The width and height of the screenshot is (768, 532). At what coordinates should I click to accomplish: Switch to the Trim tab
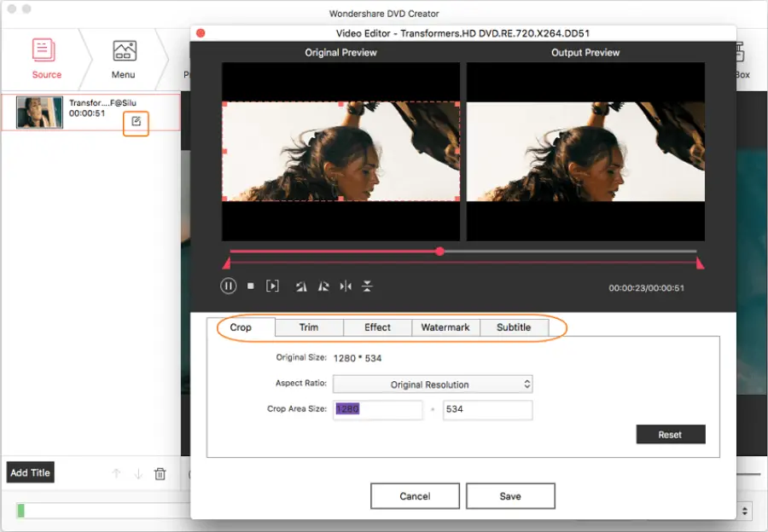click(x=309, y=327)
